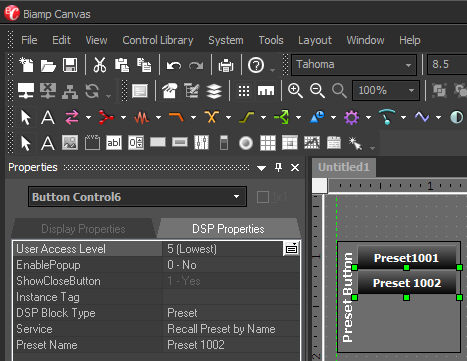Close the Properties panel
Screen dimensions: 467x361
click(295, 167)
